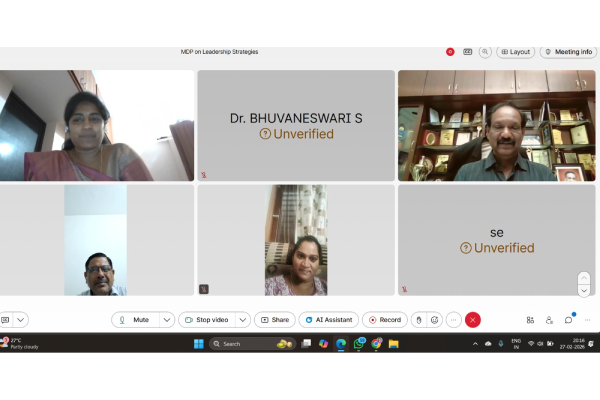
Task: Leave the meeting with red X button
Action: tap(473, 320)
